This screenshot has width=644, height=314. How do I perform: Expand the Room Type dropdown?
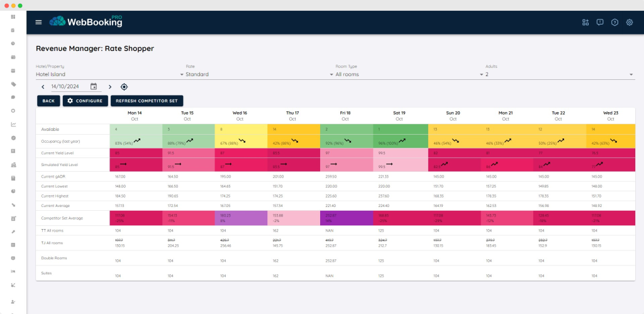click(x=406, y=74)
